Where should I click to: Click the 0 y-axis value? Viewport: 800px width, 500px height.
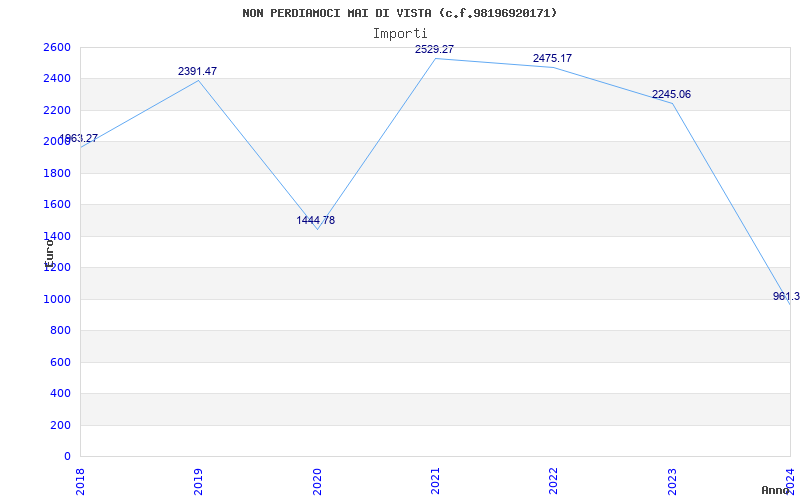pos(67,457)
